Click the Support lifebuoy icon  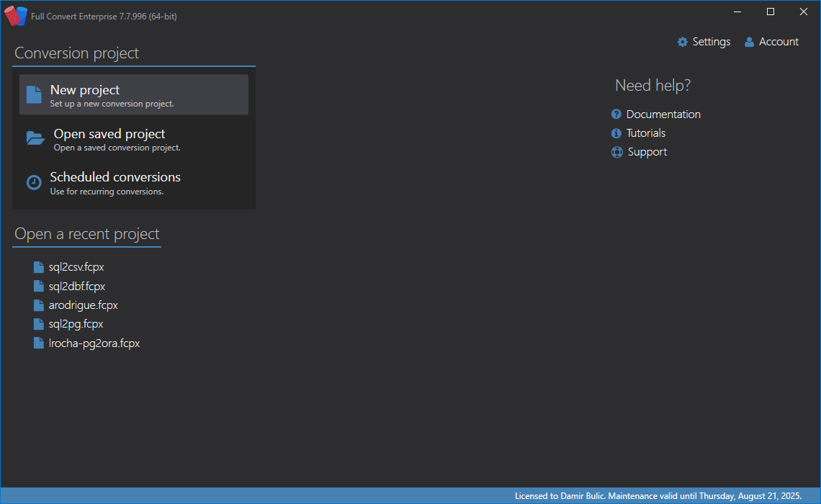617,152
